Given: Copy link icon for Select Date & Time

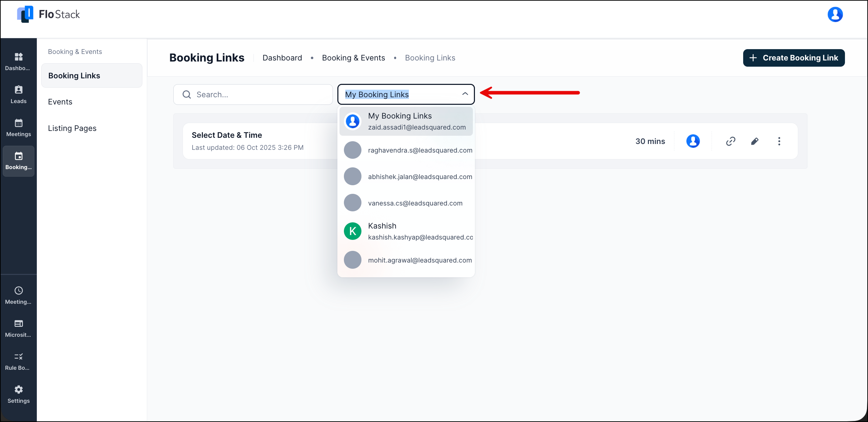Looking at the screenshot, I should click(730, 141).
